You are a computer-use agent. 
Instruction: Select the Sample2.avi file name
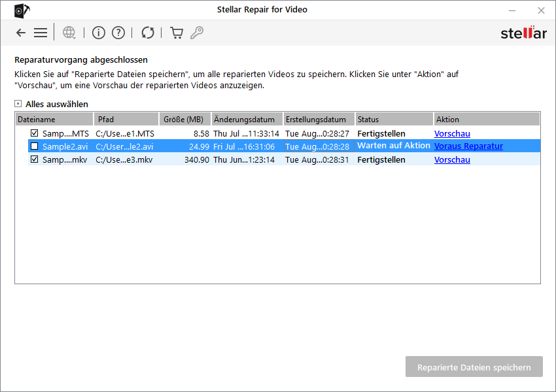pos(65,146)
